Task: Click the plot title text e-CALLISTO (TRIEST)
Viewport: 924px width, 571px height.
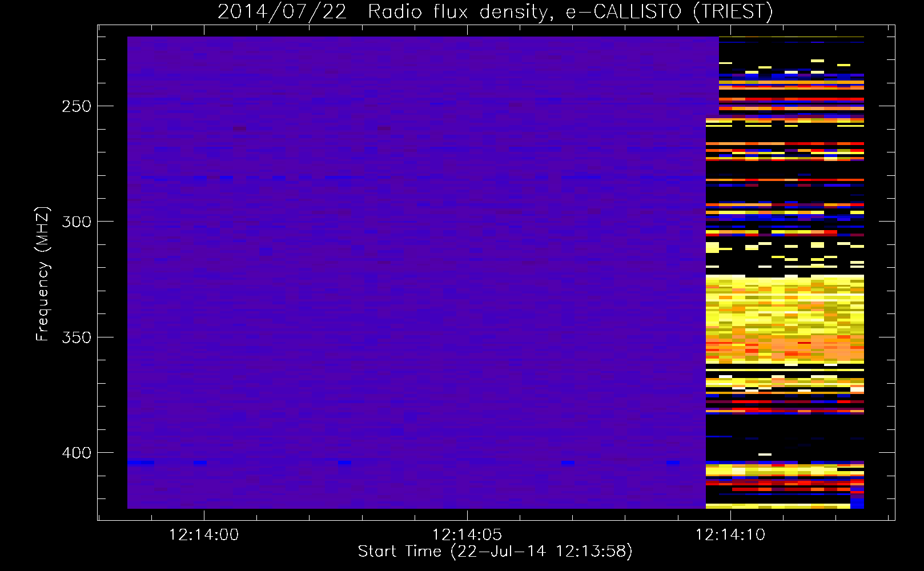Action: (669, 11)
